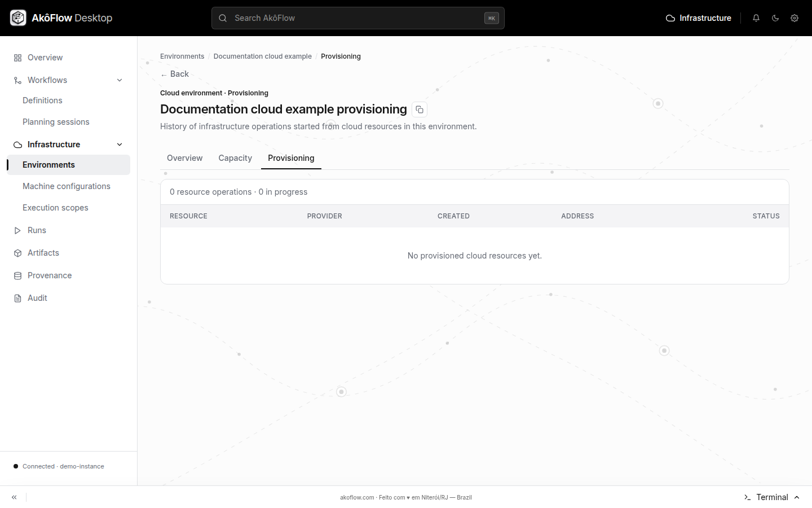Click the PROVIDER column header
The image size is (812, 508).
click(325, 216)
